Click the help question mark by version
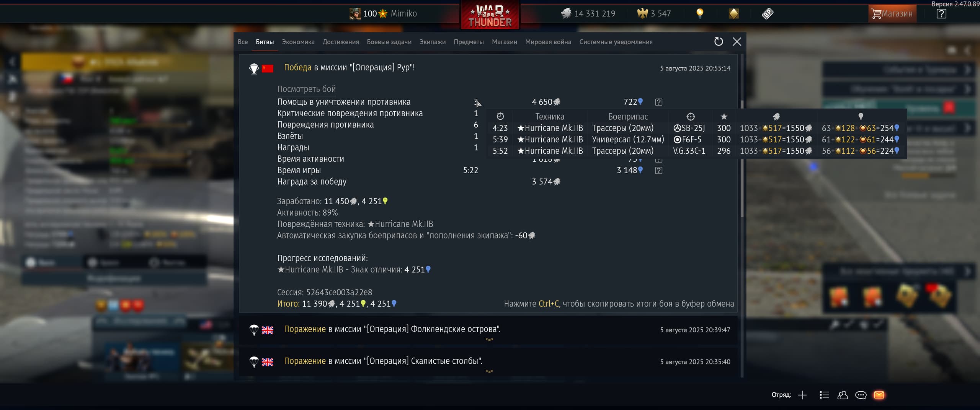This screenshot has height=410, width=980. pyautogui.click(x=941, y=14)
